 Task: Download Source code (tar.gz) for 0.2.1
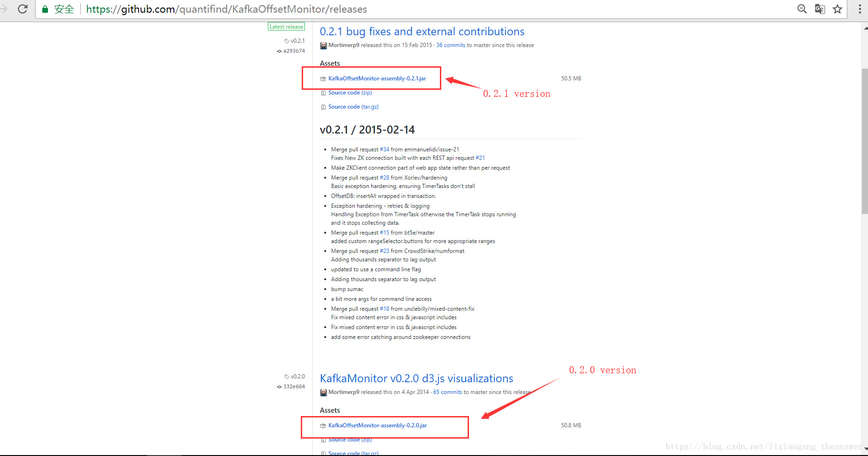(x=353, y=107)
